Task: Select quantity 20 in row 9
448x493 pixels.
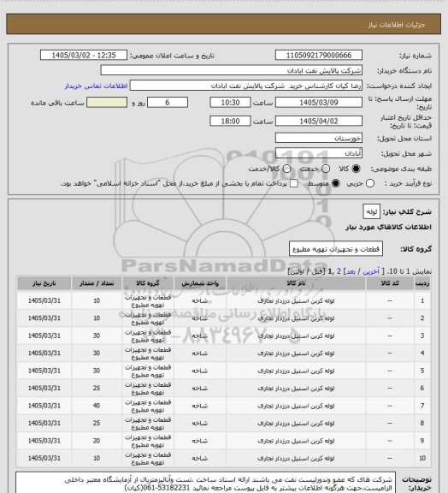Action: coord(97,441)
